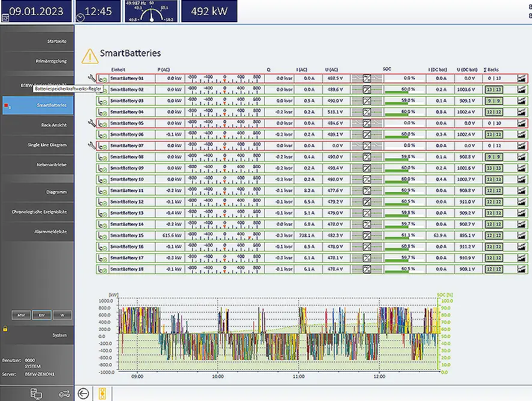Screen dimensions: 532x401
Task: Click the back arrow button at bottom
Action: [83, 394]
